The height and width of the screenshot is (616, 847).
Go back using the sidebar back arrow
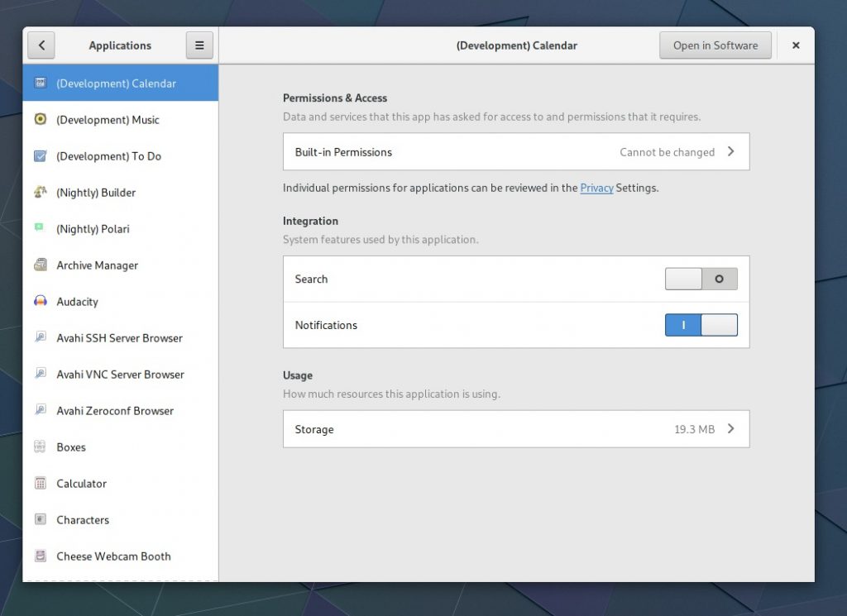[41, 45]
